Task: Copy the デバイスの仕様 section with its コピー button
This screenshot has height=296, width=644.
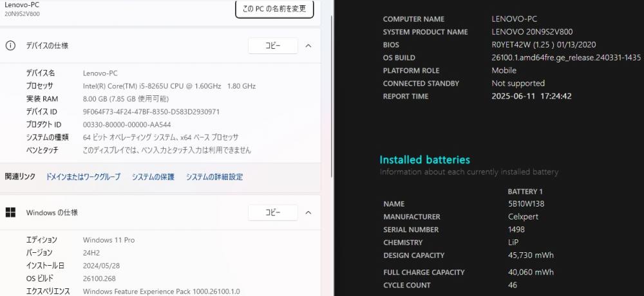Action: (x=272, y=46)
